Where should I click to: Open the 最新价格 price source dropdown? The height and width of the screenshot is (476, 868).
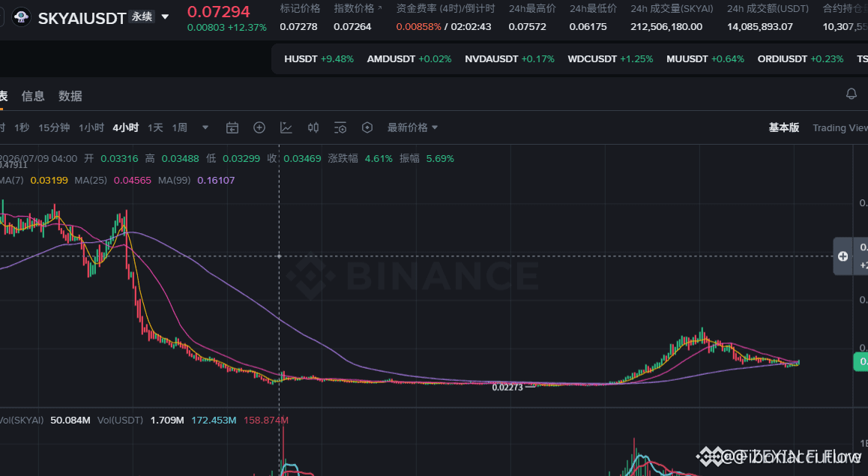(412, 128)
